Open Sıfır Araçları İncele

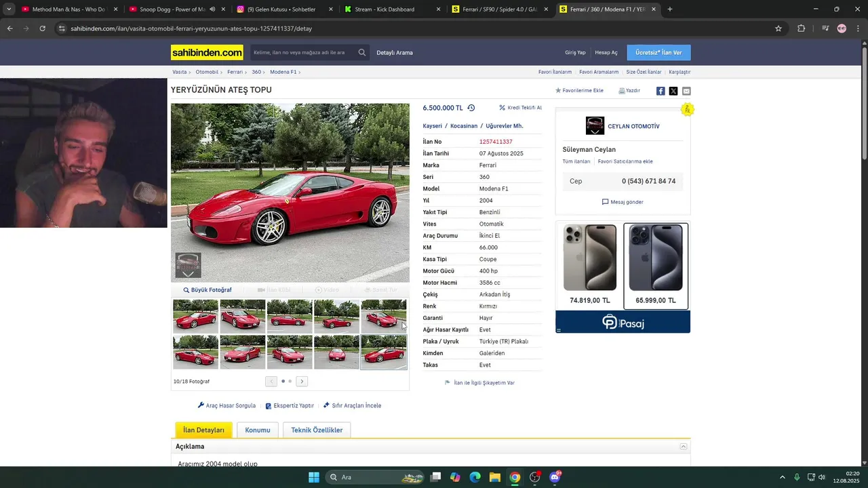352,405
